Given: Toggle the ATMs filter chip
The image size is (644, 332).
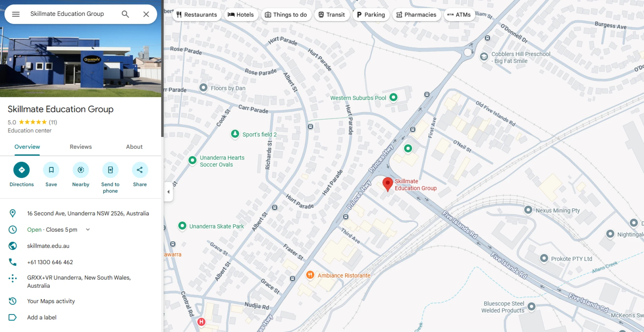Looking at the screenshot, I should tap(459, 15).
